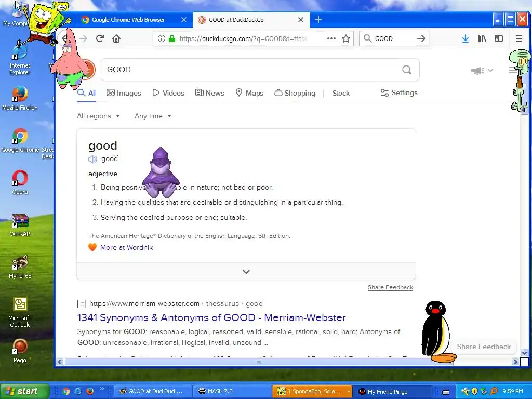Image resolution: width=532 pixels, height=399 pixels.
Task: Follow the More at Wordnik link
Action: click(x=126, y=247)
